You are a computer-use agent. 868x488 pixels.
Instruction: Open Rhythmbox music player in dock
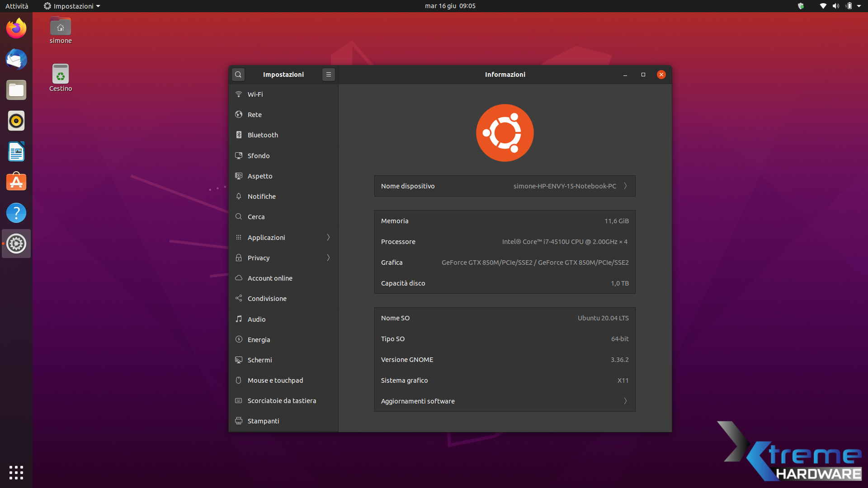(16, 121)
